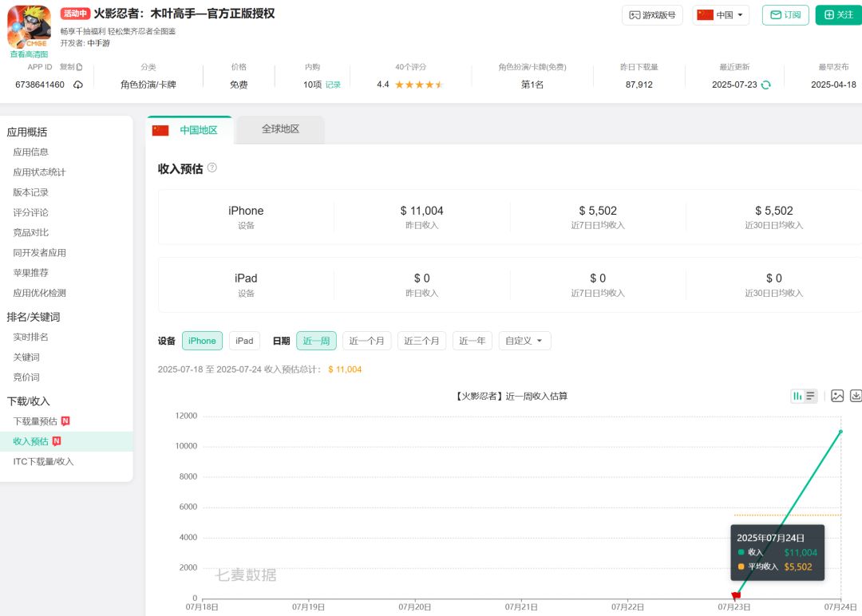Click the 关注 follow button
The width and height of the screenshot is (862, 616).
click(838, 15)
